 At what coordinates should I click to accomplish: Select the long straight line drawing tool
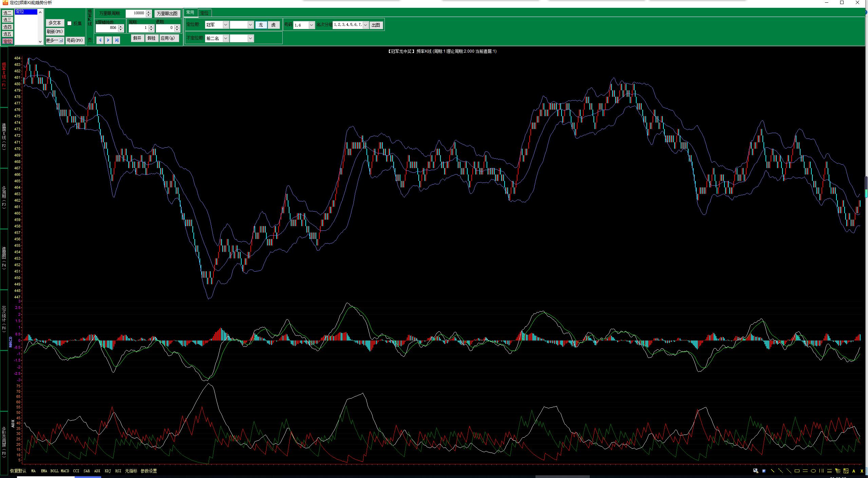(x=789, y=471)
